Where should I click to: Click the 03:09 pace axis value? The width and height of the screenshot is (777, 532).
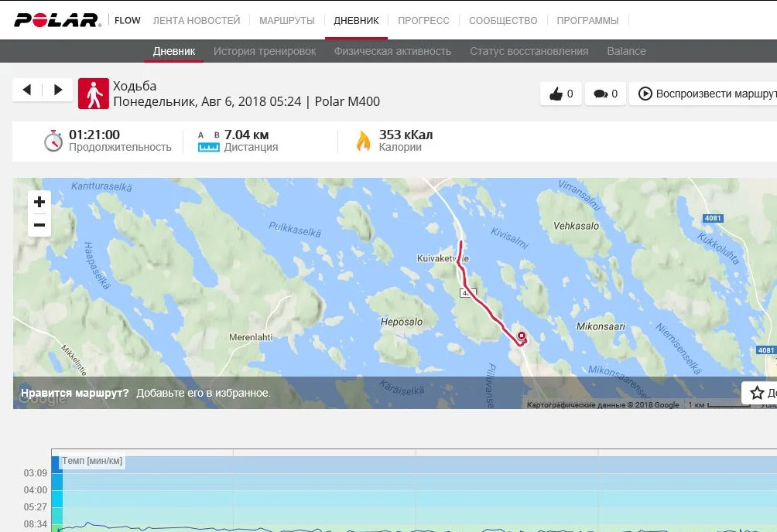point(36,473)
